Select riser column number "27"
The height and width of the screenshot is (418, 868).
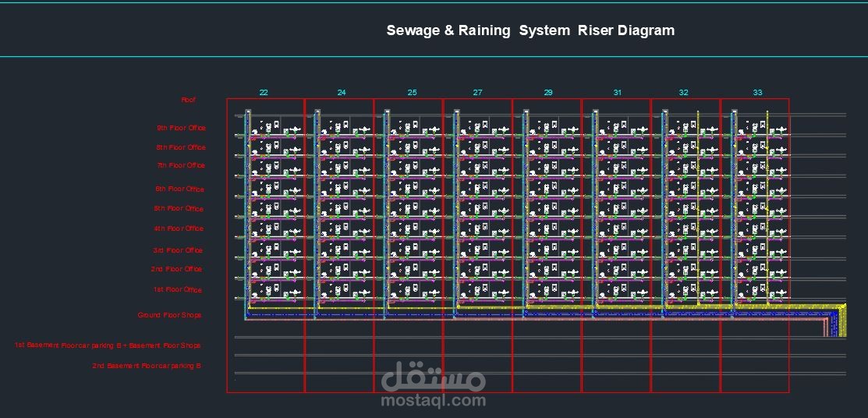[477, 93]
